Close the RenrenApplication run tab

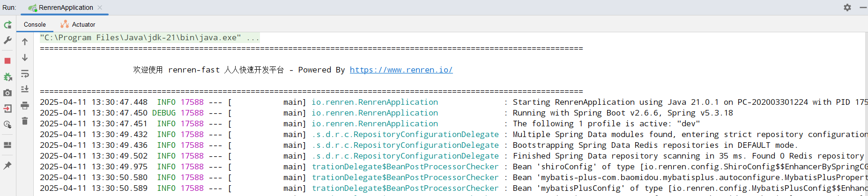(x=100, y=7)
